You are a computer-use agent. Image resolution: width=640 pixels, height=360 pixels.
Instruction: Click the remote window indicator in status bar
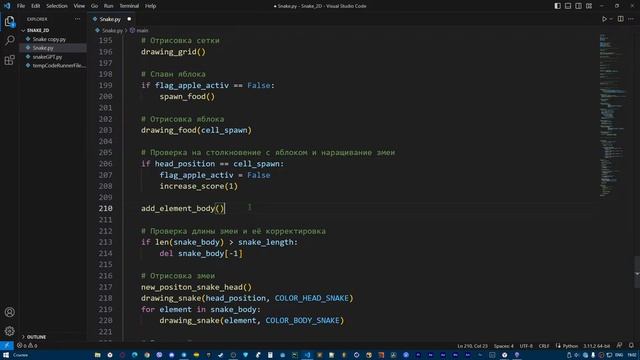[7, 345]
